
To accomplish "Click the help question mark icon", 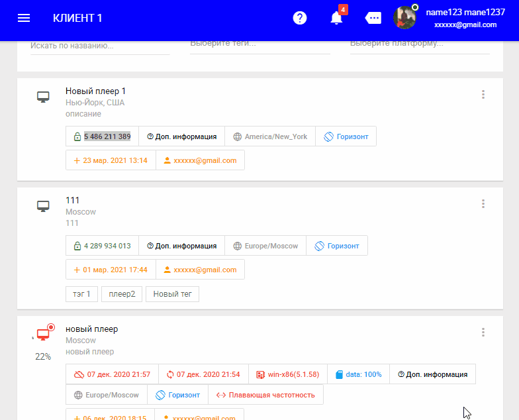I will click(300, 18).
